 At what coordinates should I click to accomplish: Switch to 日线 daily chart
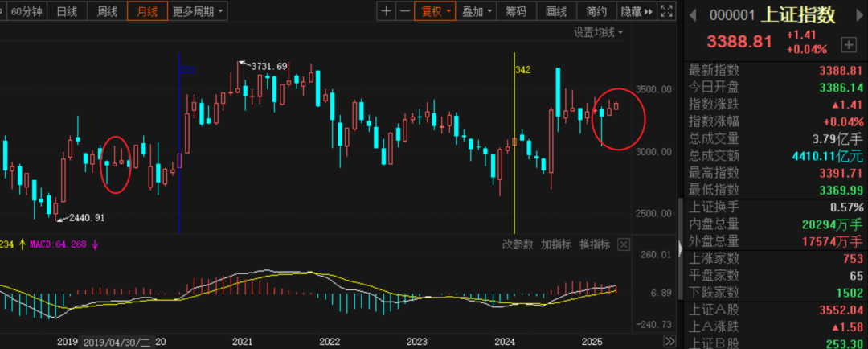click(x=67, y=11)
